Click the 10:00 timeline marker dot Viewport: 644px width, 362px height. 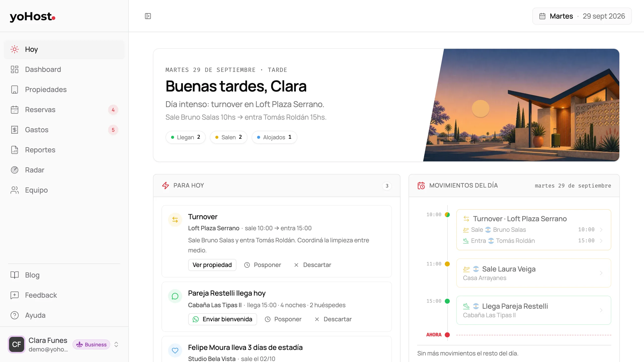(447, 215)
